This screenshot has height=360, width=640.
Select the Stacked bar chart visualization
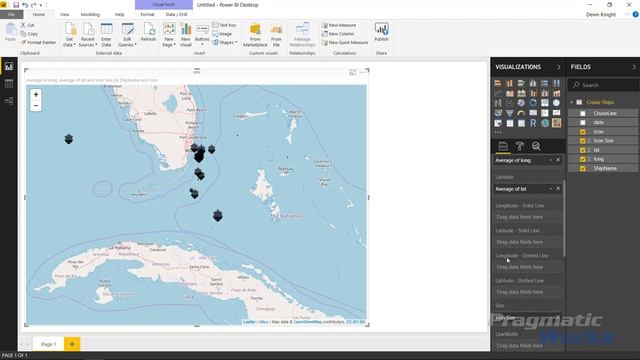coord(498,83)
